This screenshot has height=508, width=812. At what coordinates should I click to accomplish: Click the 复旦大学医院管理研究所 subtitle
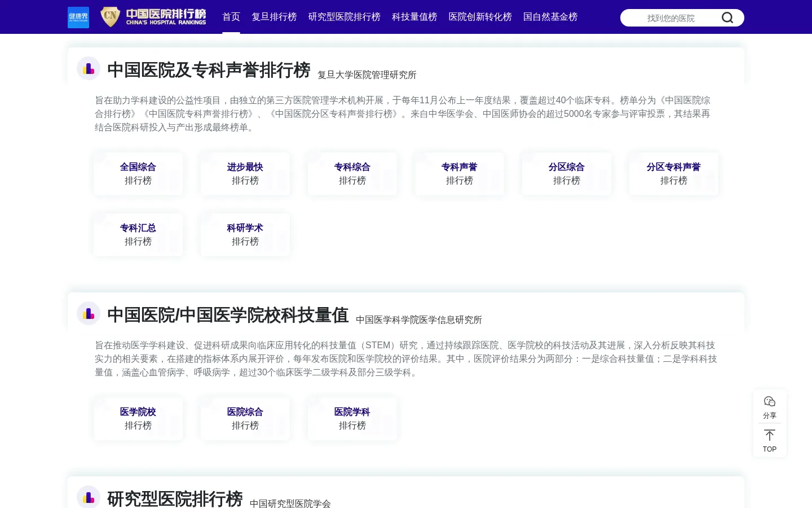(x=367, y=75)
